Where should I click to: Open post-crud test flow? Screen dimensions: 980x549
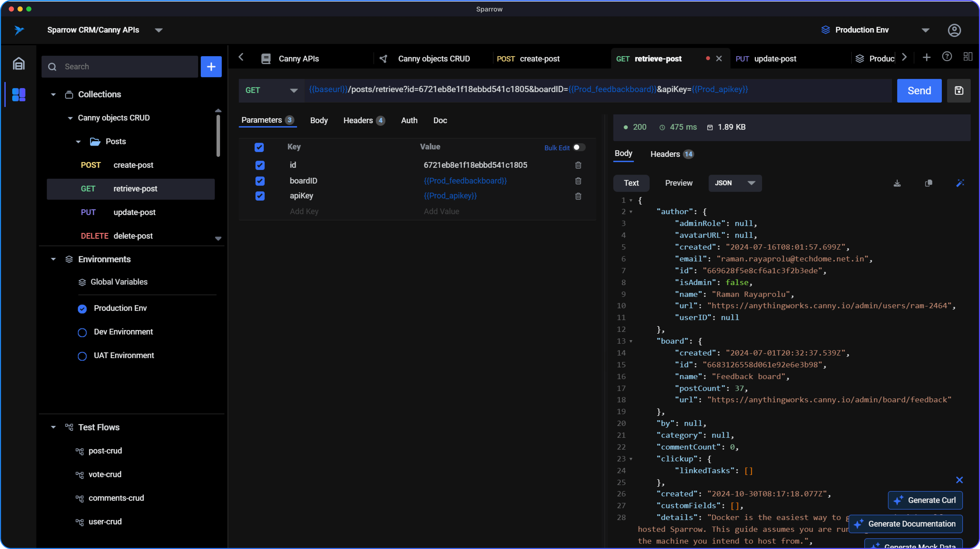(105, 451)
